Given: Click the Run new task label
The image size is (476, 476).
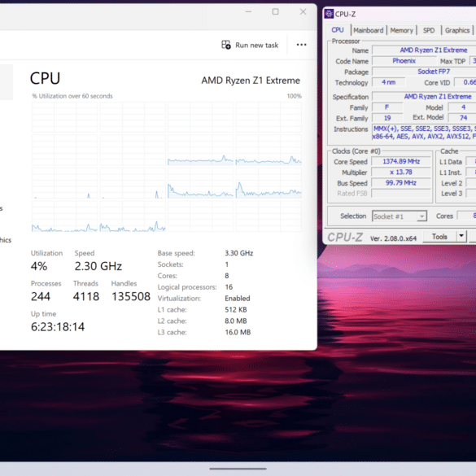Looking at the screenshot, I should (257, 46).
